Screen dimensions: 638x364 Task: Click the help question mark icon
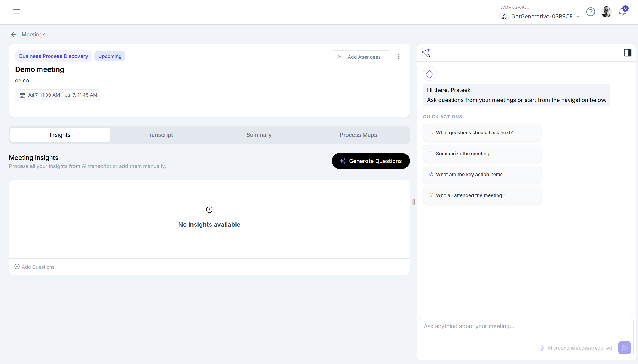click(591, 12)
